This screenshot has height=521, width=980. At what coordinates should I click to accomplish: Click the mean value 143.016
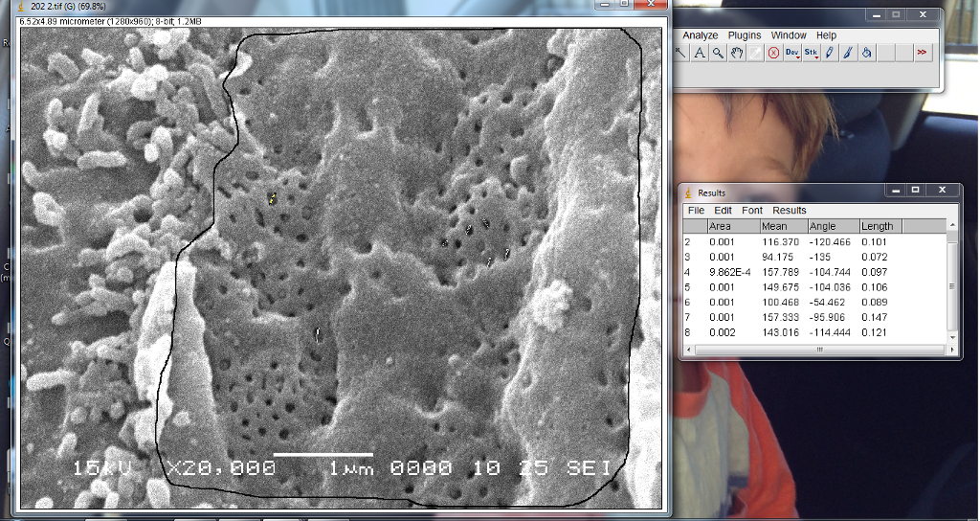tap(780, 332)
